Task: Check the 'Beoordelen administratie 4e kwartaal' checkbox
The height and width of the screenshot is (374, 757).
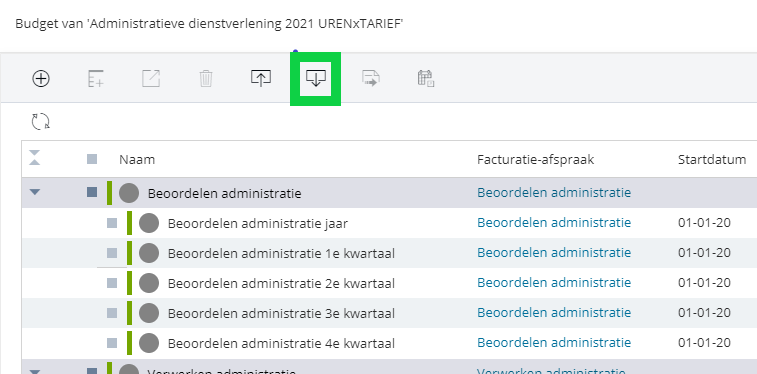Action: (x=112, y=343)
